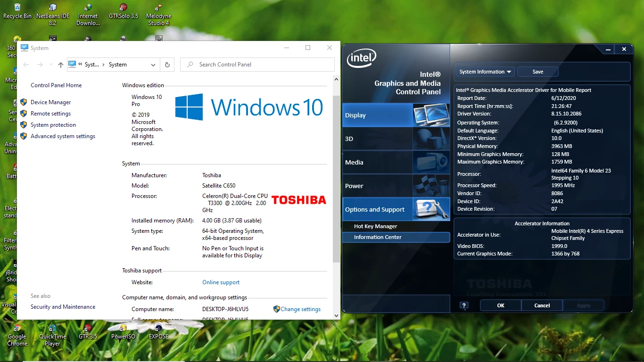This screenshot has height=362, width=644.
Task: Open the System protection link
Action: 53,125
